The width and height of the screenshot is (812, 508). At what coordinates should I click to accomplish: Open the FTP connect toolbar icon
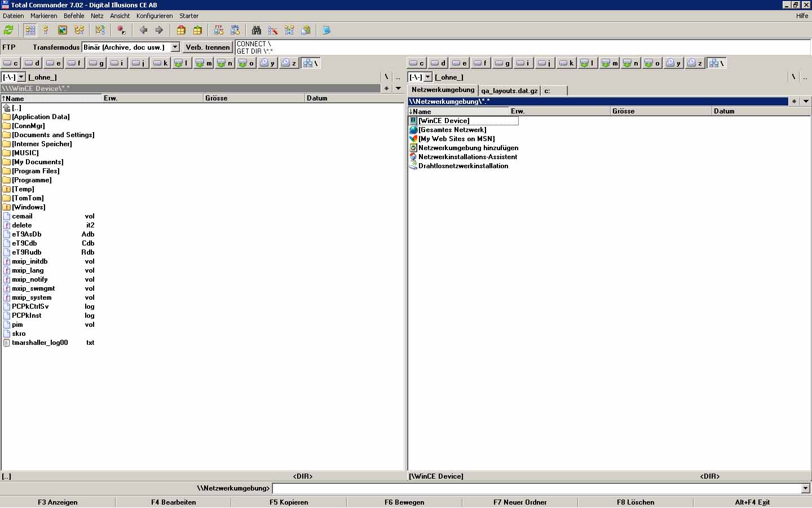point(219,30)
